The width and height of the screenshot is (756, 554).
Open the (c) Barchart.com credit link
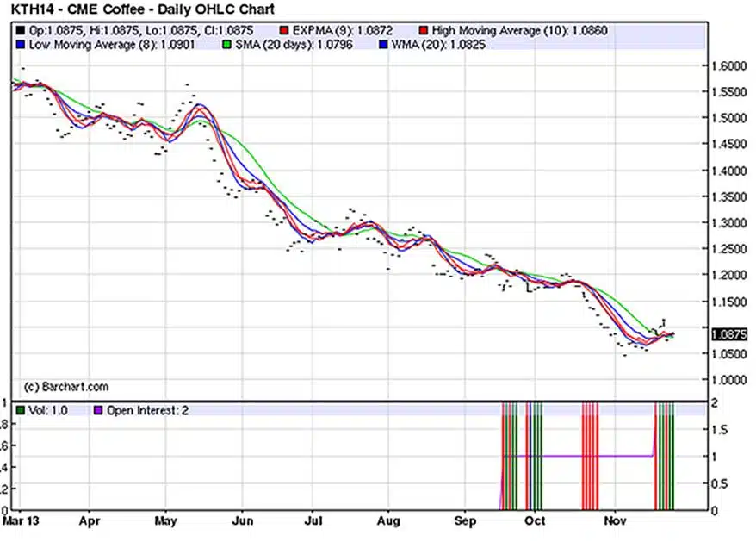[x=66, y=387]
